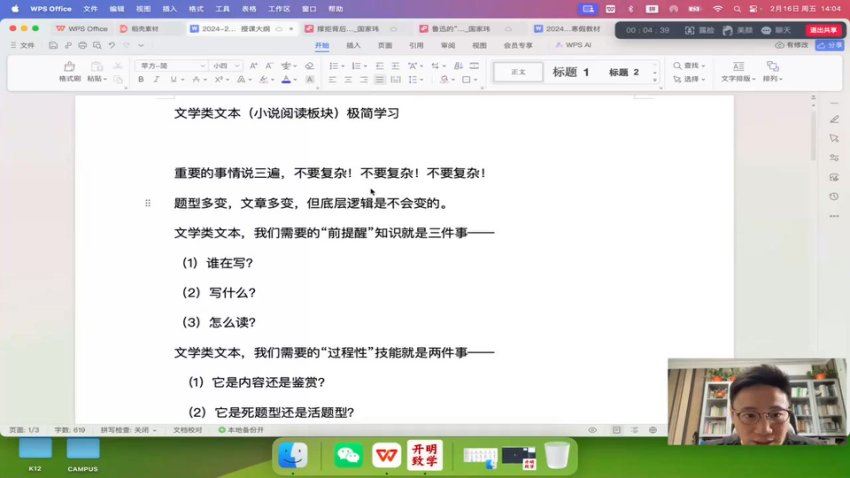Toggle bold formatting
Screen dimensions: 850x478
[141, 80]
